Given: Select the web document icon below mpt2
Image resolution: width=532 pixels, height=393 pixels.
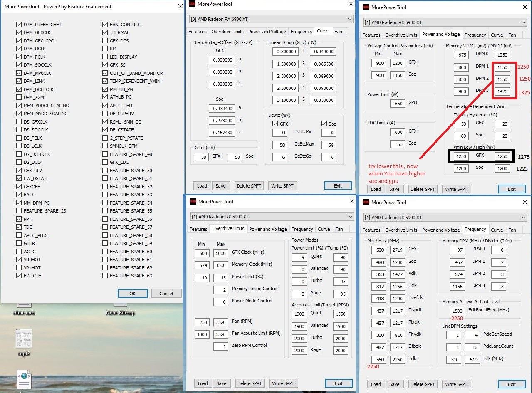Looking at the screenshot, I should coord(24,381).
